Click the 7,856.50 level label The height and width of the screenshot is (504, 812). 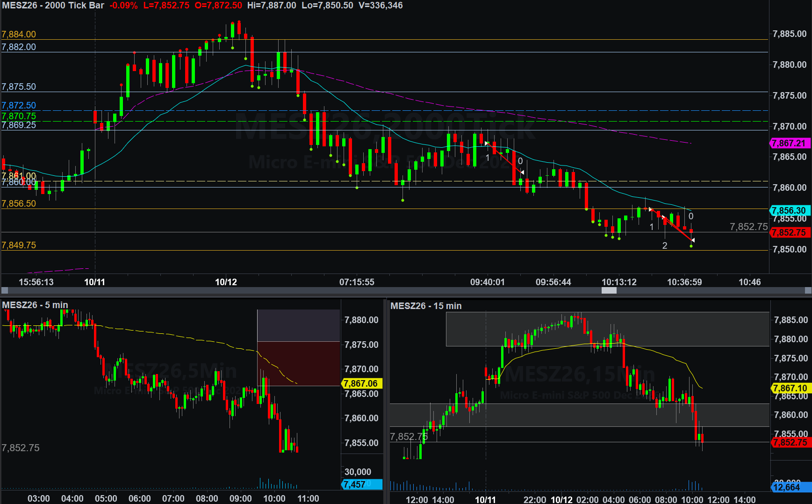click(x=19, y=203)
